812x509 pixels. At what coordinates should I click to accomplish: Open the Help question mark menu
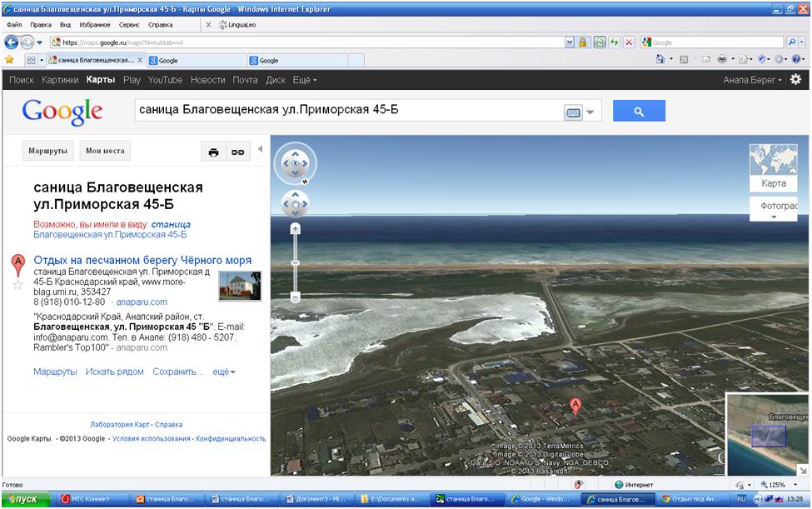pos(796,59)
